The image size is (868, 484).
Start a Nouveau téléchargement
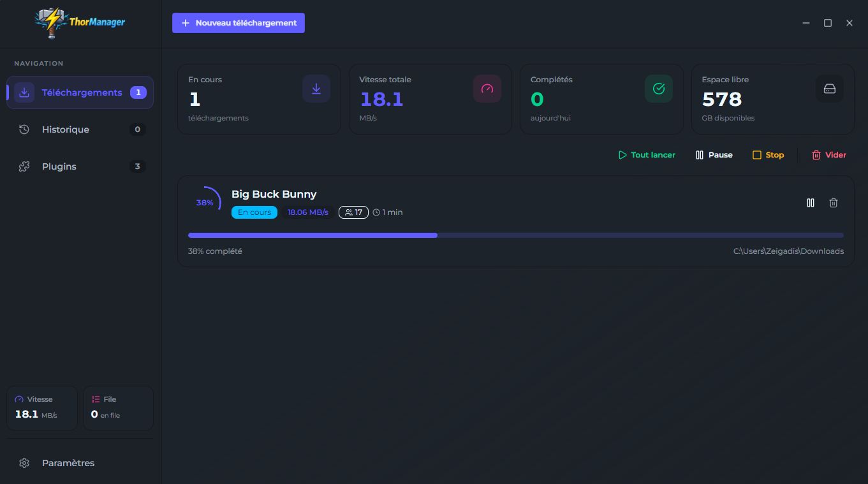click(239, 23)
